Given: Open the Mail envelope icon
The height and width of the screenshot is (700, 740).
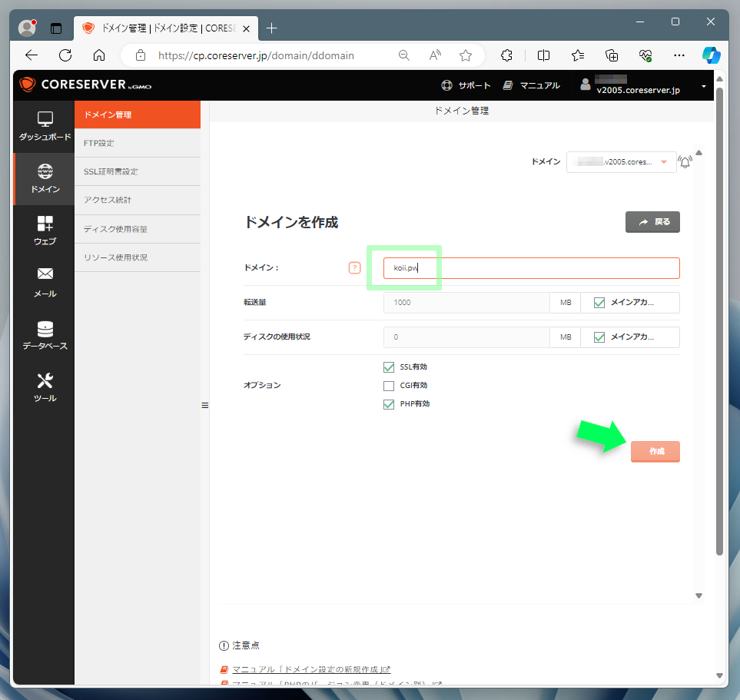Looking at the screenshot, I should click(x=45, y=274).
